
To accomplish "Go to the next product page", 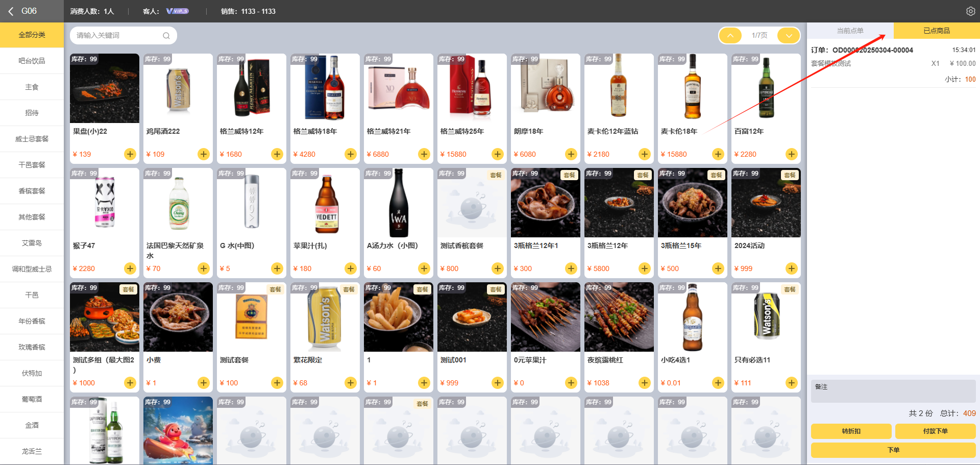I will point(789,36).
